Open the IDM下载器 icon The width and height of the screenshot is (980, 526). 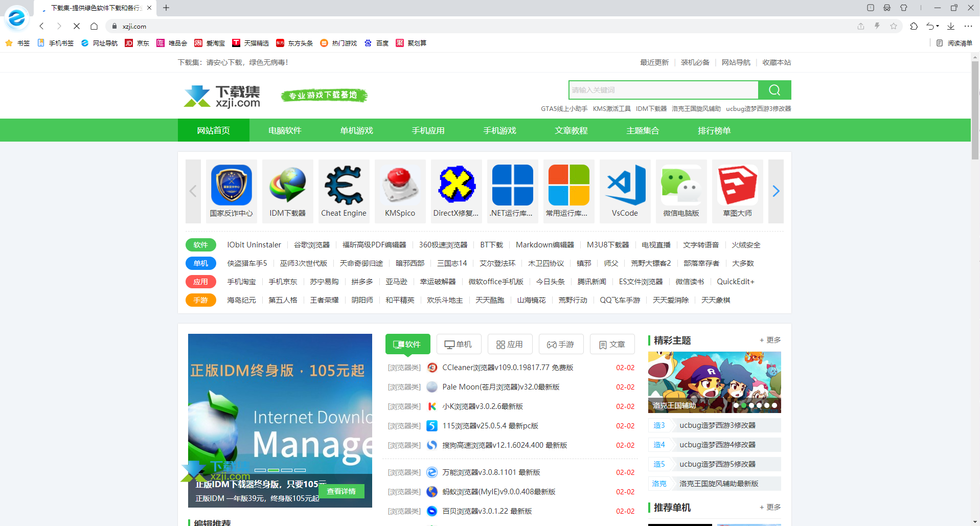287,185
